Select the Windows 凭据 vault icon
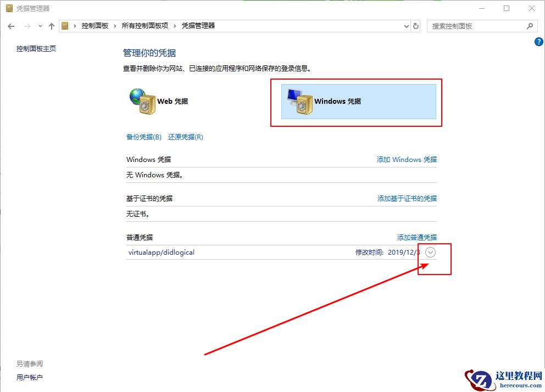This screenshot has width=545, height=392. tap(298, 101)
